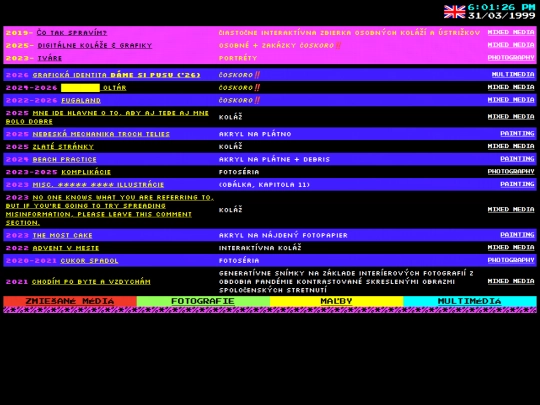The image size is (540, 405).
Task: Click Mixed Media tag in 'Mne ide hlavne' row
Action: pos(511,117)
